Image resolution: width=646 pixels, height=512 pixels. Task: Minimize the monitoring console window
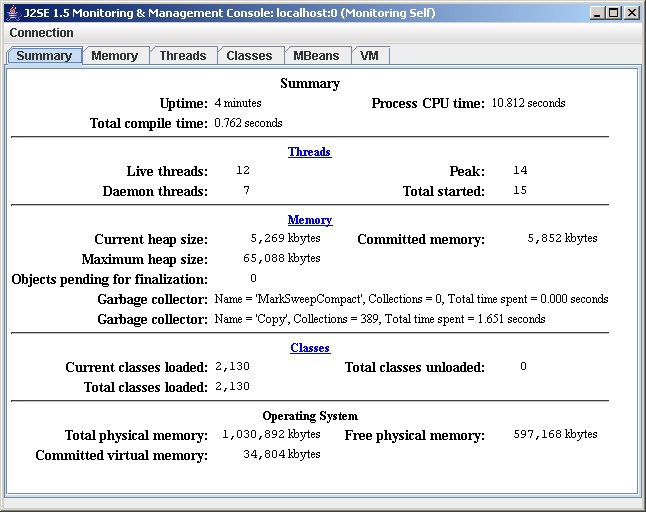(x=597, y=13)
